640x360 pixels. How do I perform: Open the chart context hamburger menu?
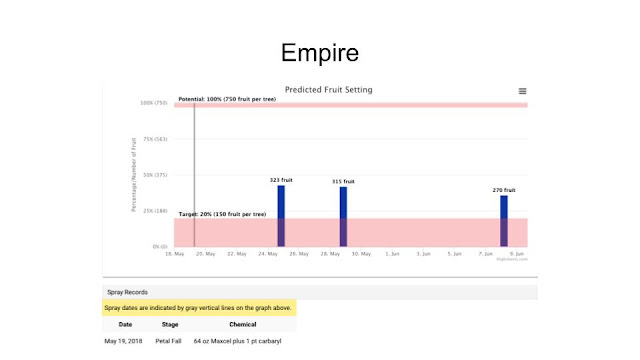pos(522,91)
